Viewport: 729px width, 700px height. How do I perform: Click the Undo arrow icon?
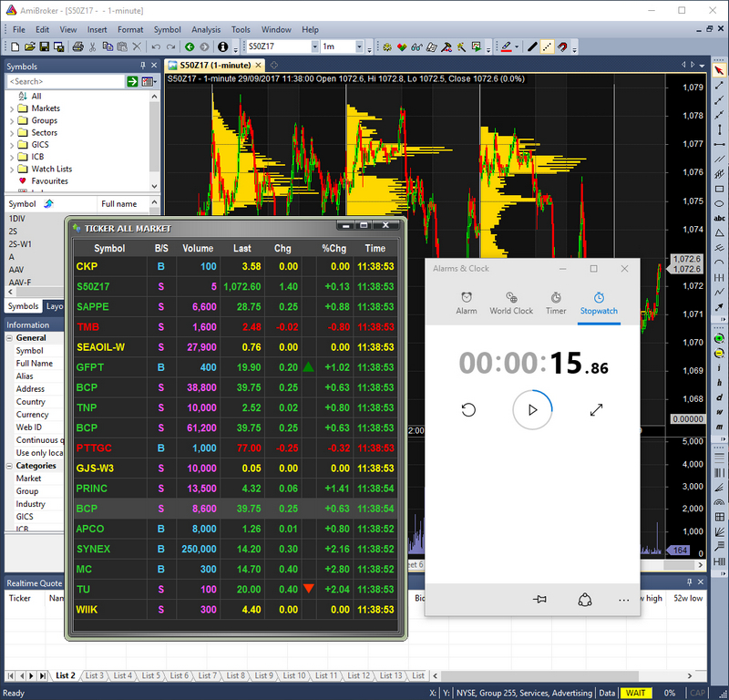tap(156, 46)
